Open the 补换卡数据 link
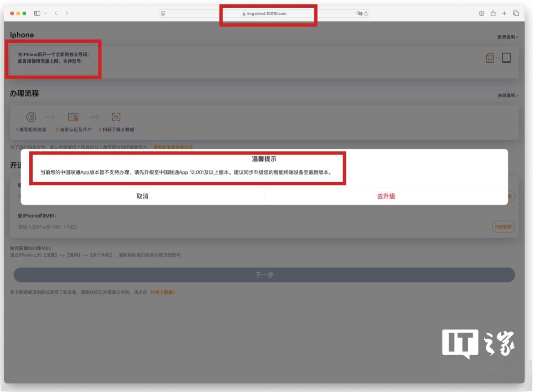 [163, 292]
